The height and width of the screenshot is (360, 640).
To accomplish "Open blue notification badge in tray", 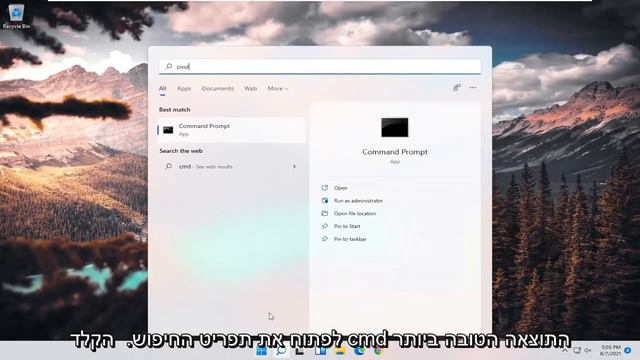I will tap(628, 351).
